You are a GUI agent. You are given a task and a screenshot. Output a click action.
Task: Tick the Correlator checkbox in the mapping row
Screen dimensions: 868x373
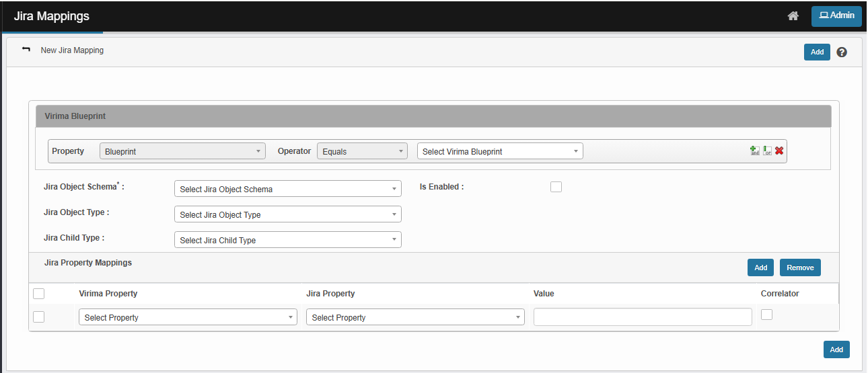coord(766,315)
